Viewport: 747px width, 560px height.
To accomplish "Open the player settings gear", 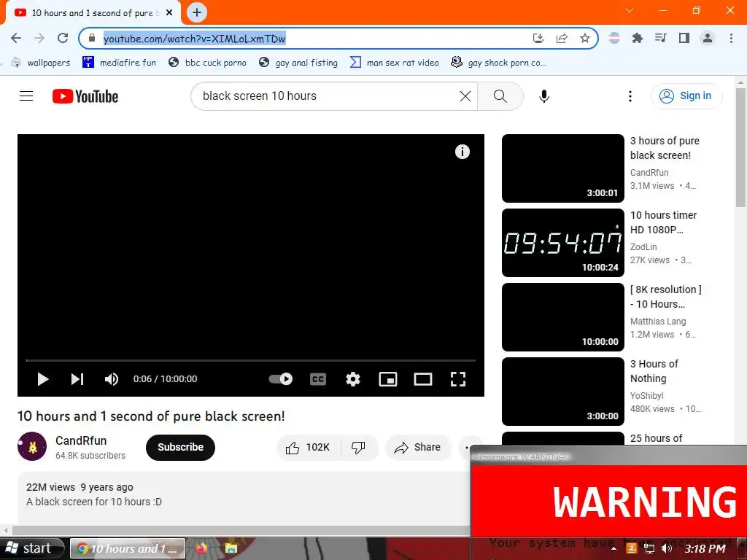I will (x=352, y=379).
